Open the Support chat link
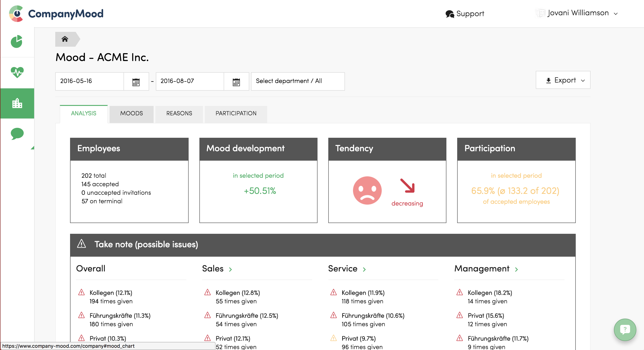This screenshot has height=350, width=644. [x=465, y=13]
